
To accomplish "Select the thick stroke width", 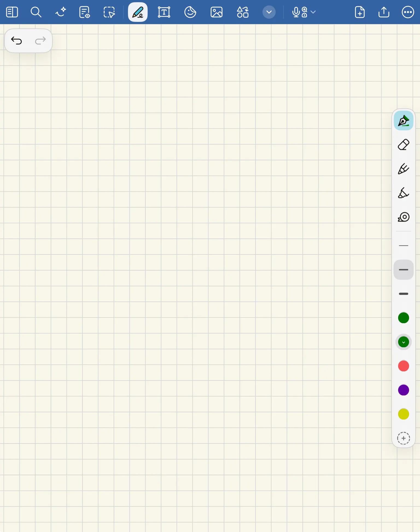I will 403,294.
